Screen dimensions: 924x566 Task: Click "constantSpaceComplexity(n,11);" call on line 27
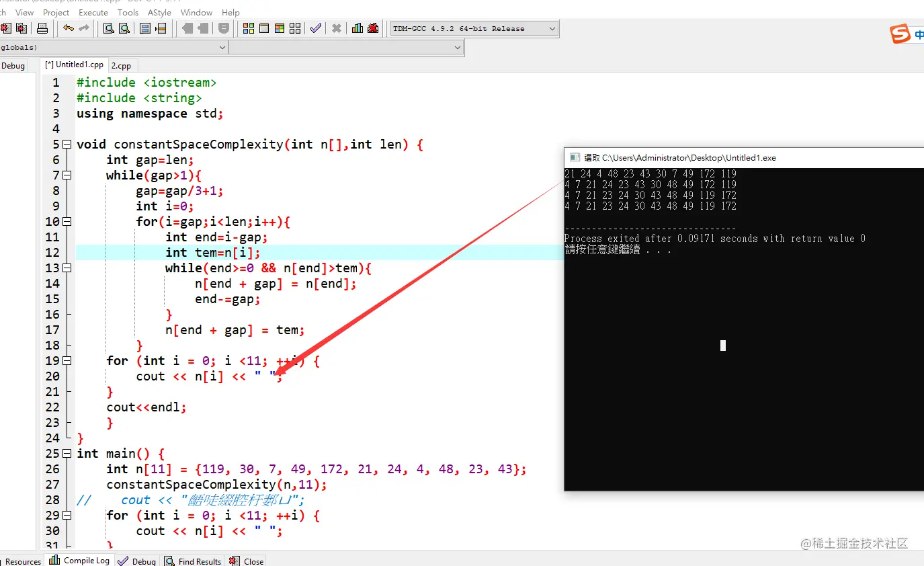click(216, 485)
